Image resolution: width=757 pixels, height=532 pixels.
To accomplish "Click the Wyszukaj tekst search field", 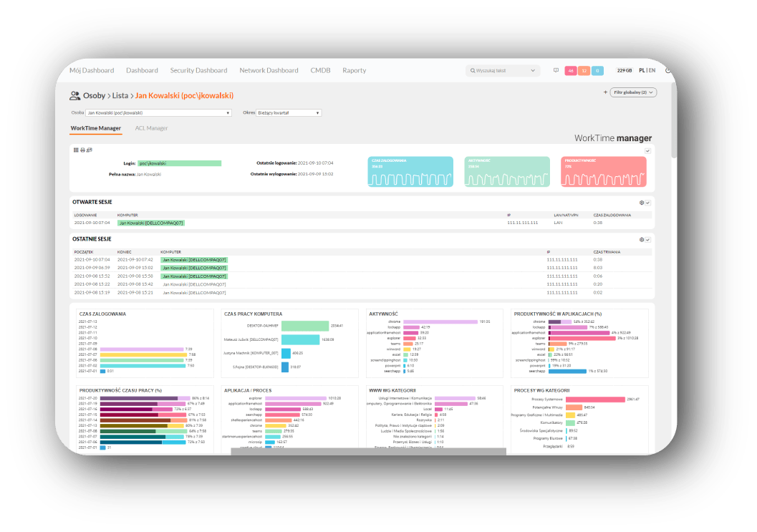I will point(502,70).
